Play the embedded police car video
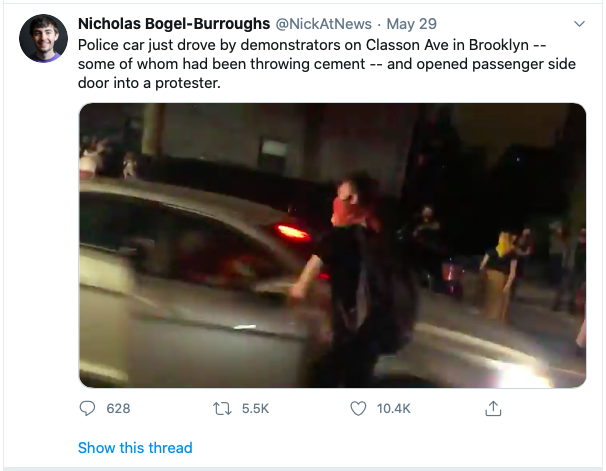Screen dimensions: 606x471 332,245
